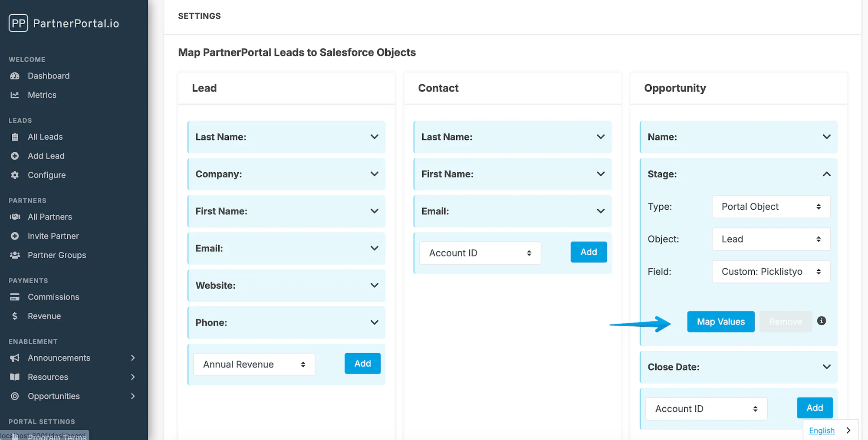Click Add button in Contact column

coord(589,252)
